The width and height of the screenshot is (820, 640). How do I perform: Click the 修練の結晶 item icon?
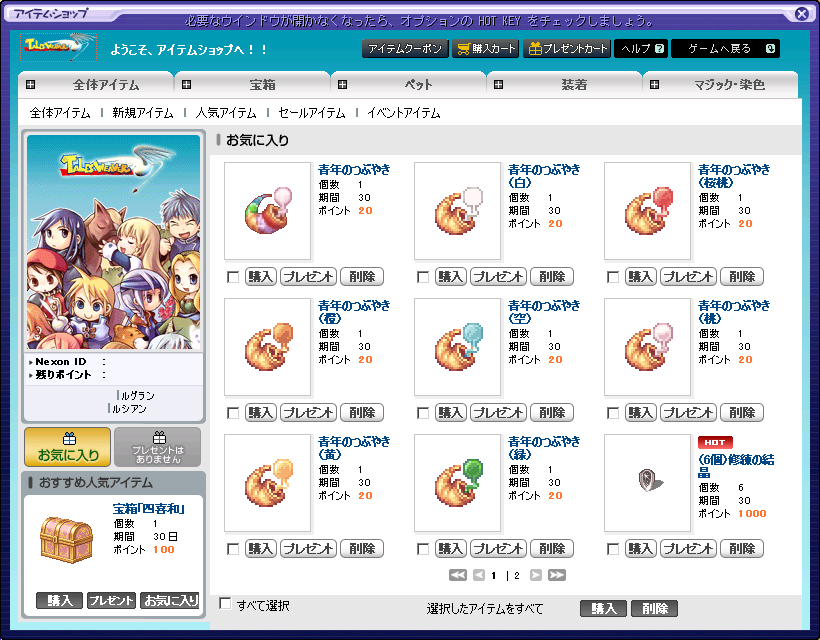647,483
